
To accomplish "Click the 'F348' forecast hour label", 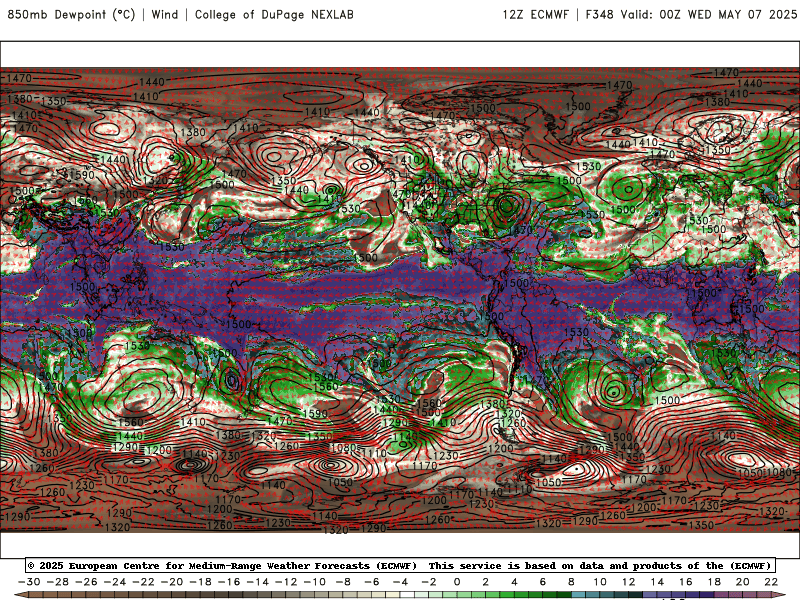I will tap(599, 14).
